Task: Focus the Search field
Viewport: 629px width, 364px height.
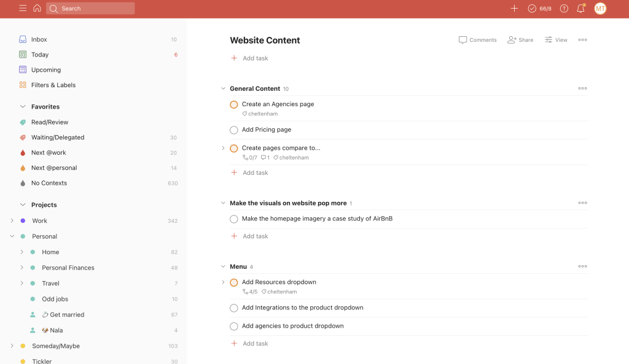Action: coord(90,9)
